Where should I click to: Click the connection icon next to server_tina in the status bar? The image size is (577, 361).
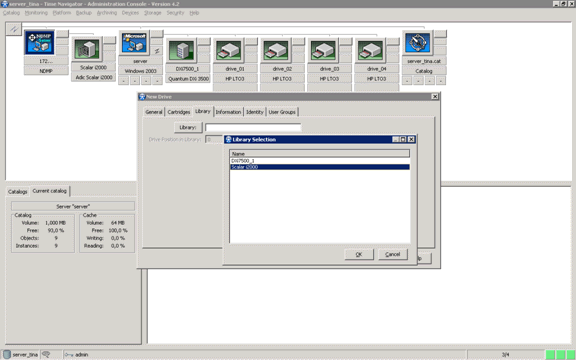pos(46,354)
